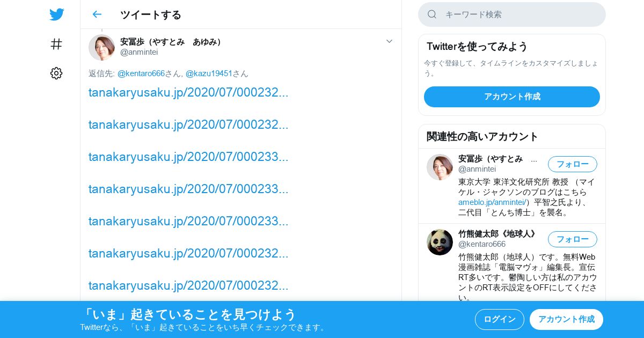This screenshot has width=644, height=338.
Task: Click 安冨歩 avatar in related accounts
Action: click(440, 167)
